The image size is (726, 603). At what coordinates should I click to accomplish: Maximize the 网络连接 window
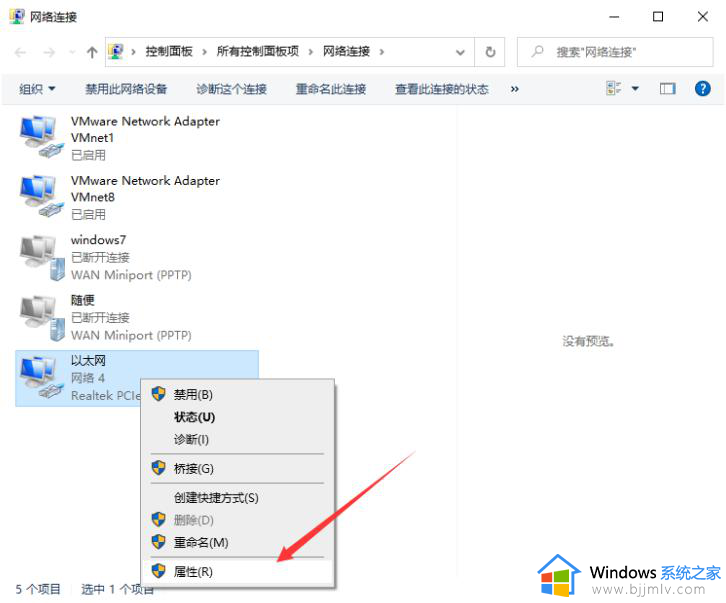click(x=657, y=17)
